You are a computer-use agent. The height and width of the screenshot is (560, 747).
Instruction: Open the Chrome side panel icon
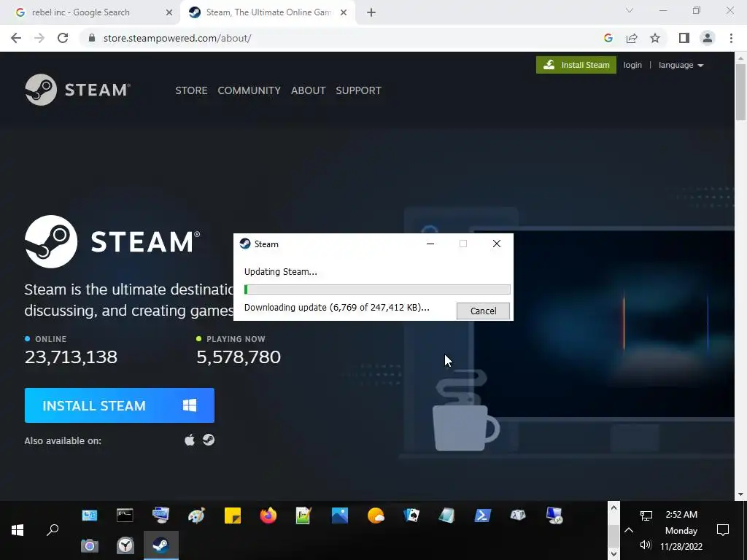click(x=684, y=38)
